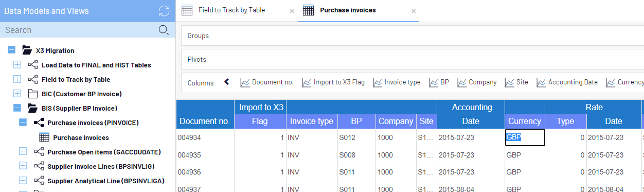
Task: Sort by Invoice type column header
Action: coord(311,121)
